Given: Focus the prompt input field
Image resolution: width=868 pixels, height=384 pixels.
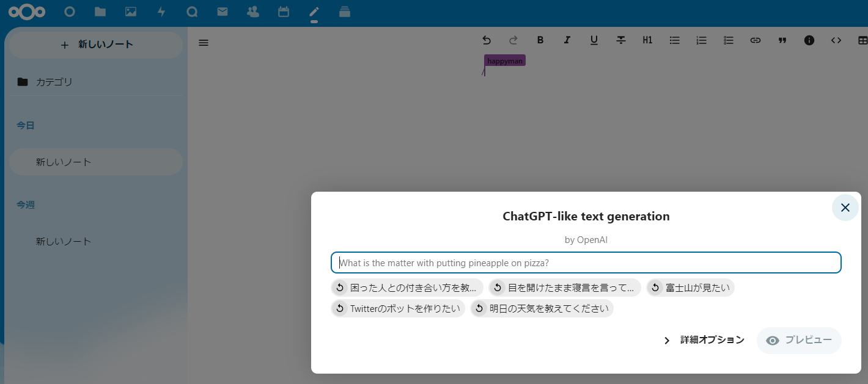Looking at the screenshot, I should point(586,263).
